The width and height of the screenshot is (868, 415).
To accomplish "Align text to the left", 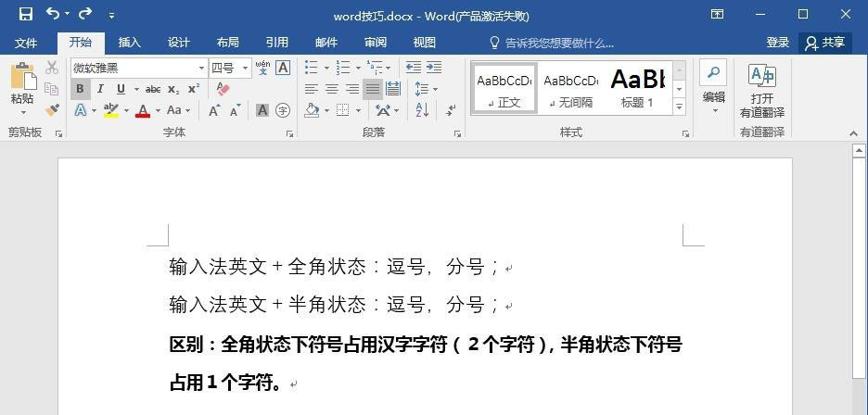I will [312, 89].
